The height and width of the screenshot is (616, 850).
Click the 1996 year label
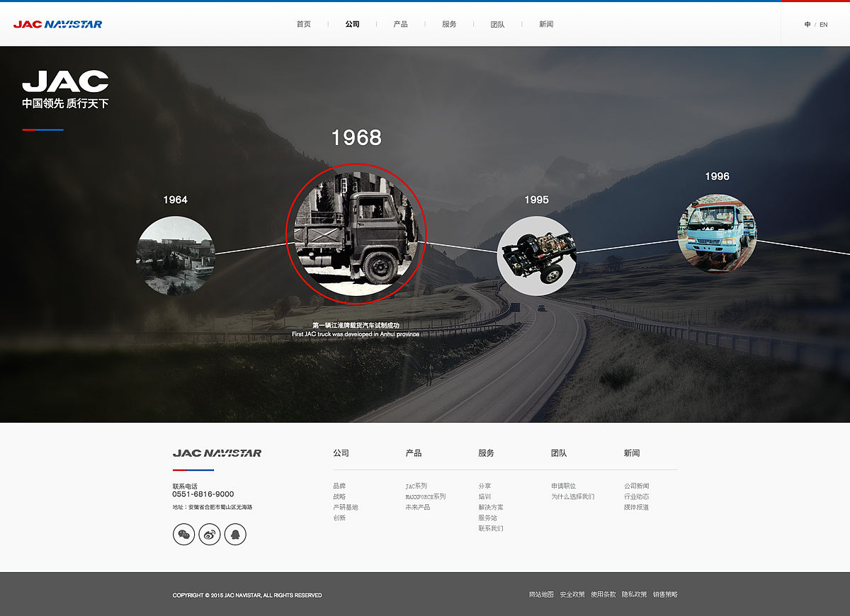click(717, 176)
